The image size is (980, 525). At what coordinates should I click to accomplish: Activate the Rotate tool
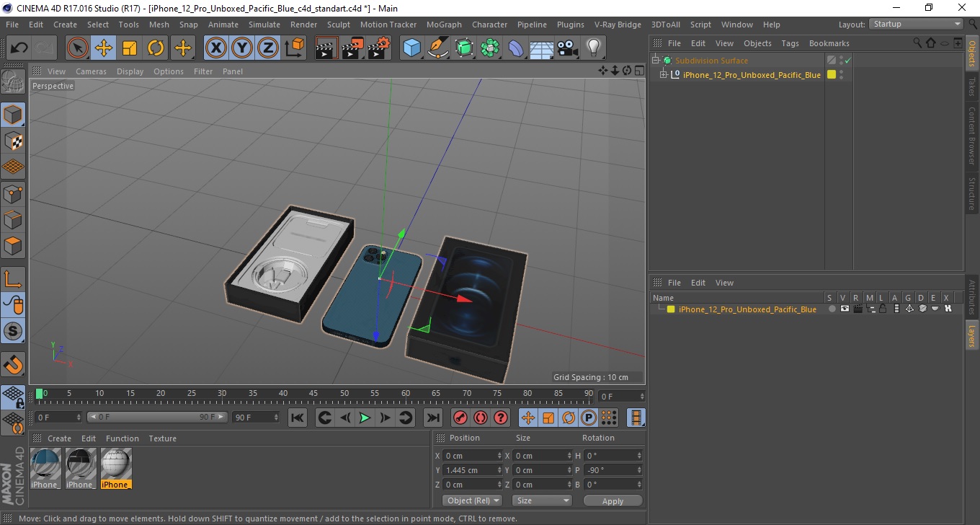tap(156, 48)
